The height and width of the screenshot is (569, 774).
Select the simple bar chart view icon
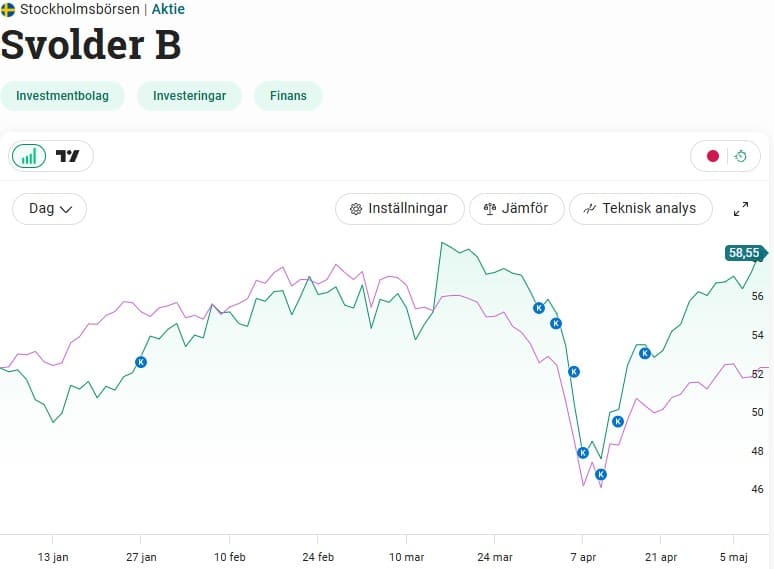[x=29, y=156]
